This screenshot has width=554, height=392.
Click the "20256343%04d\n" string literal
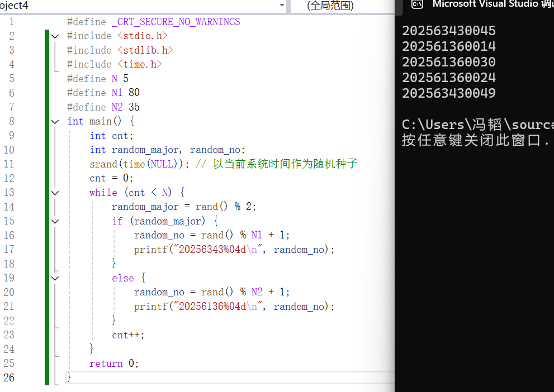pos(217,250)
